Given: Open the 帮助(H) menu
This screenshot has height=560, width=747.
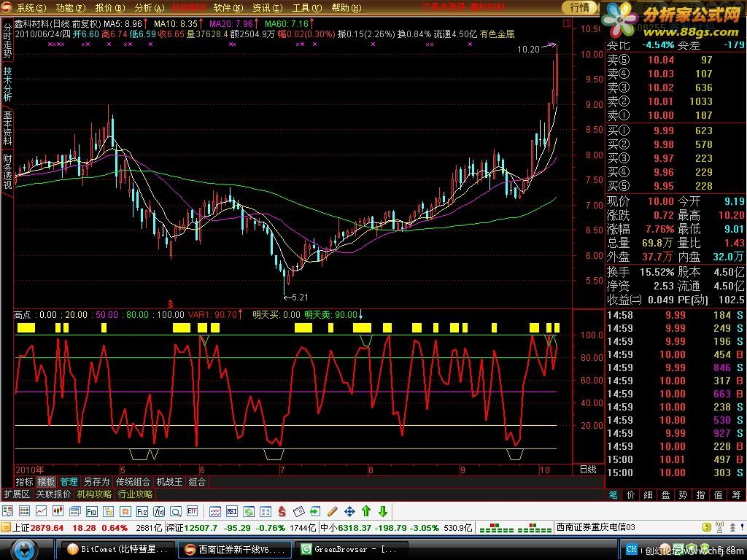Looking at the screenshot, I should pyautogui.click(x=347, y=7).
